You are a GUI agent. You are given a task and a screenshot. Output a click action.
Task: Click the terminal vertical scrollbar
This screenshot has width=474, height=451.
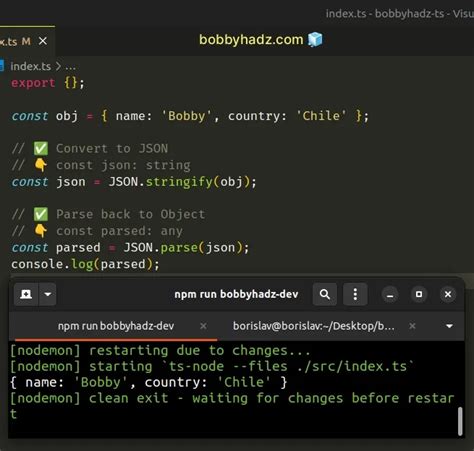[460, 421]
